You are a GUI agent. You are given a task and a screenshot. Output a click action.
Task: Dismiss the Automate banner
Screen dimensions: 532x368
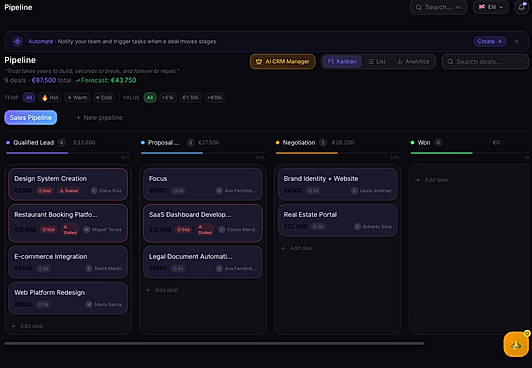click(516, 41)
